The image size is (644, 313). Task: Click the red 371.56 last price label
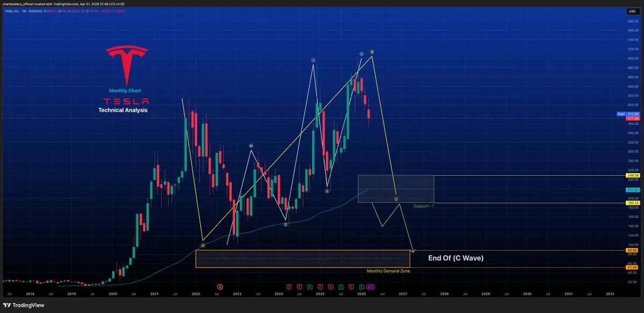click(633, 118)
